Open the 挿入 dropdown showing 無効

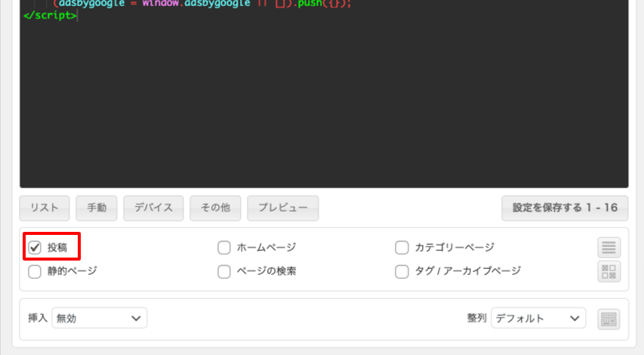pyautogui.click(x=99, y=319)
